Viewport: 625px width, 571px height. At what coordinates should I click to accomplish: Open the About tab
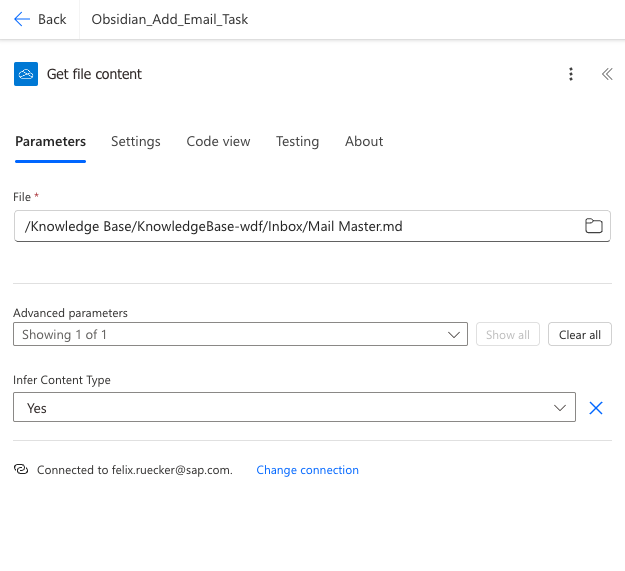pyautogui.click(x=364, y=142)
